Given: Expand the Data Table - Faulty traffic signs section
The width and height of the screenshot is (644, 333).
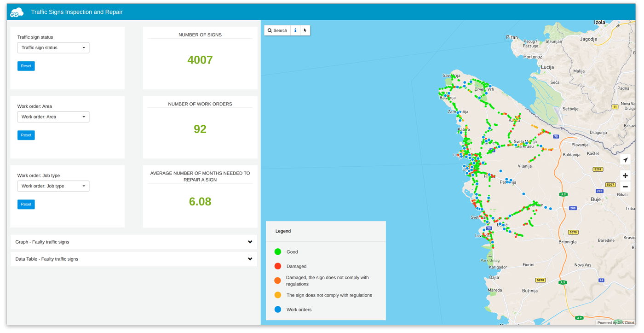Looking at the screenshot, I should pos(133,258).
